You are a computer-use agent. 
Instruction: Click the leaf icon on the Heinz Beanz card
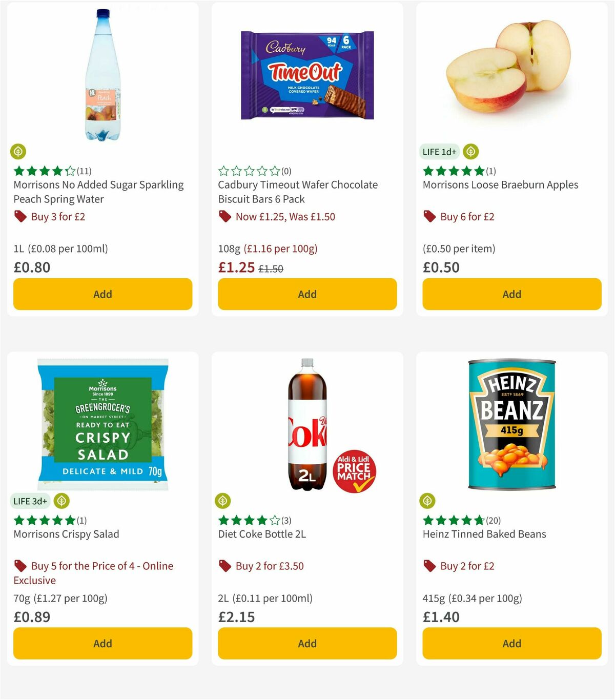pyautogui.click(x=427, y=501)
